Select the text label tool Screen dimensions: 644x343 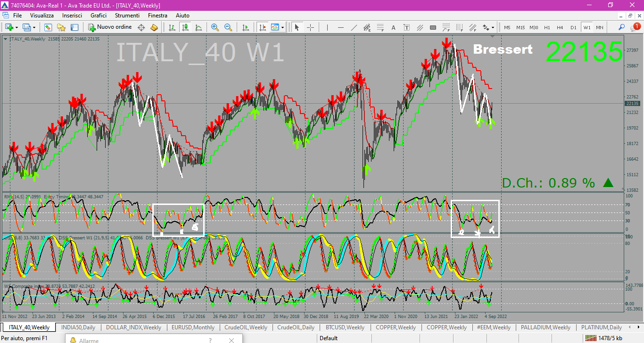[406, 27]
